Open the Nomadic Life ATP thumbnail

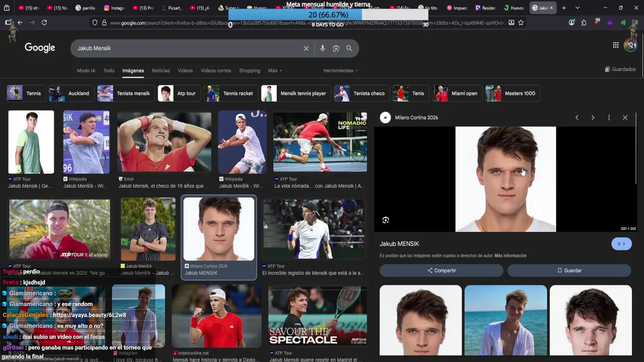(320, 141)
